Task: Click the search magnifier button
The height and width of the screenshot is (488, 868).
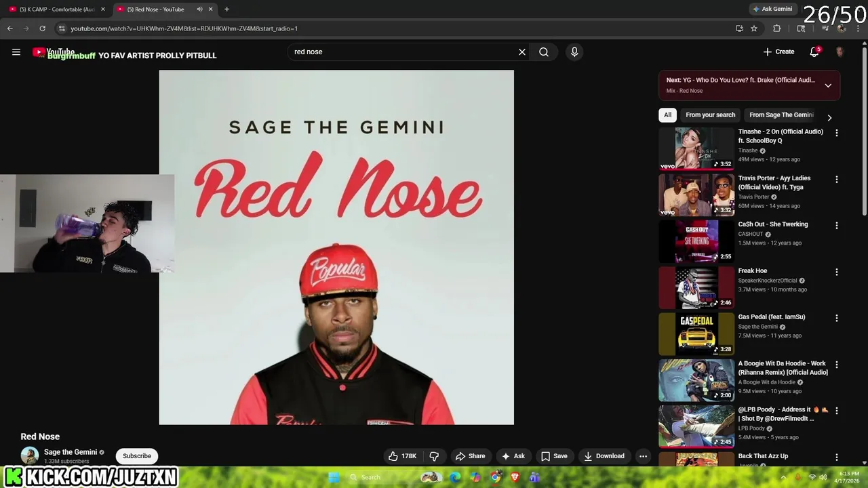Action: pos(544,52)
